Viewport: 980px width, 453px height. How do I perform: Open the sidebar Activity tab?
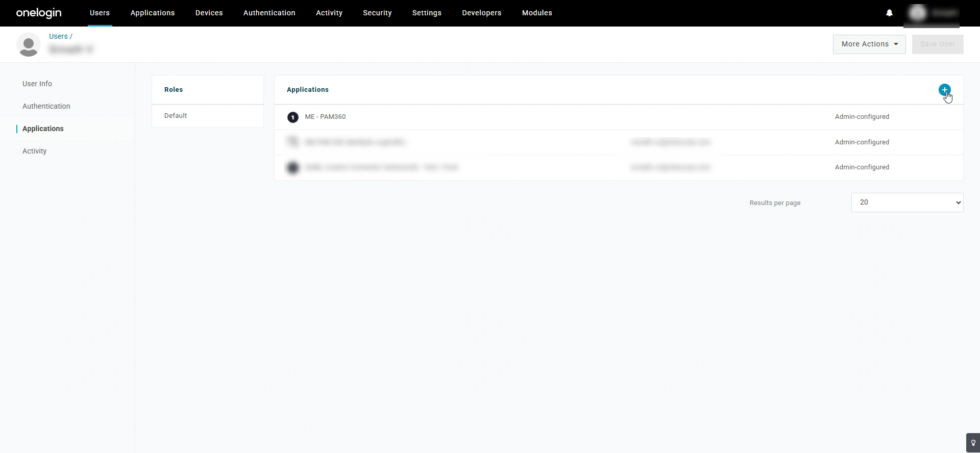(34, 151)
